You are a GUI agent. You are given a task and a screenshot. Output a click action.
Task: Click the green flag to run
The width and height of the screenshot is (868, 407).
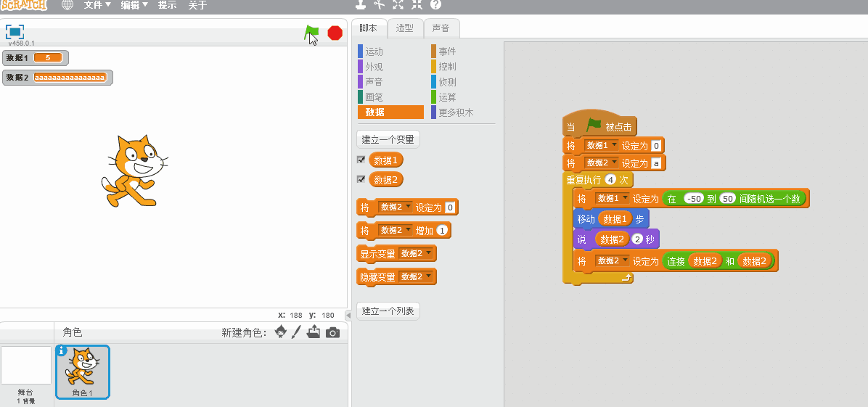coord(311,33)
